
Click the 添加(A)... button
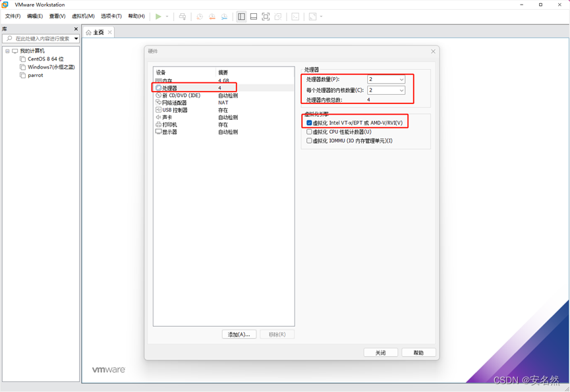(x=239, y=334)
